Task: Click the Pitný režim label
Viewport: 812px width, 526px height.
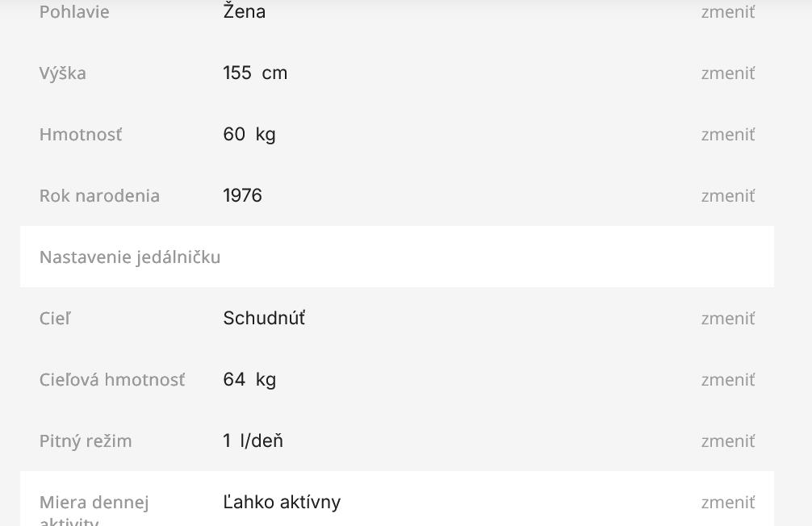Action: pos(86,441)
